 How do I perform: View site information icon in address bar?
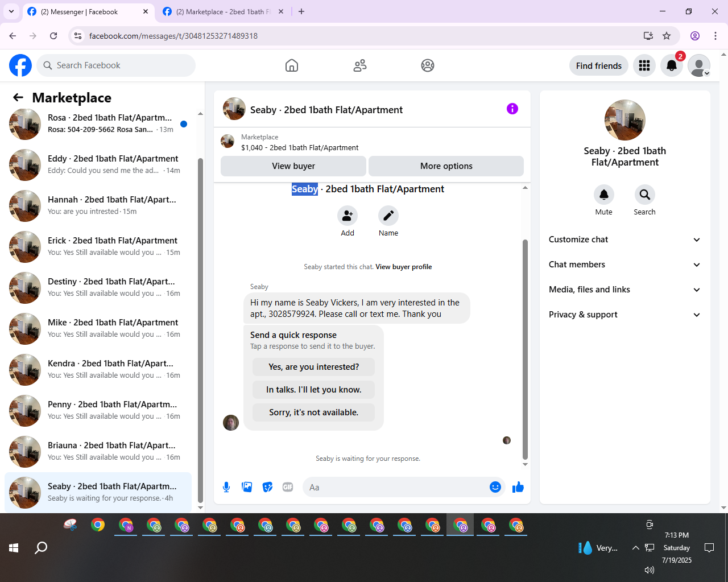tap(78, 36)
